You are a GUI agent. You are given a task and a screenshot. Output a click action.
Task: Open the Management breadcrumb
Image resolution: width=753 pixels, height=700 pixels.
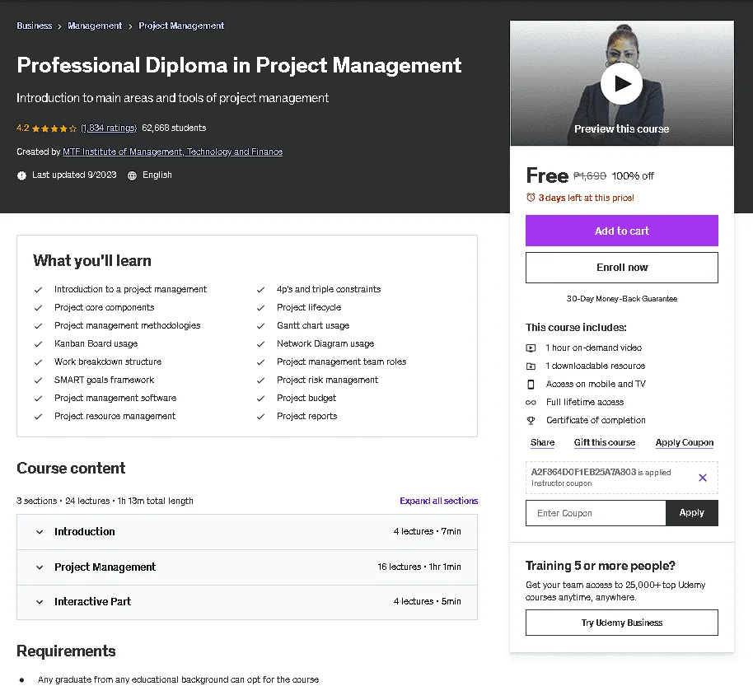pyautogui.click(x=95, y=26)
